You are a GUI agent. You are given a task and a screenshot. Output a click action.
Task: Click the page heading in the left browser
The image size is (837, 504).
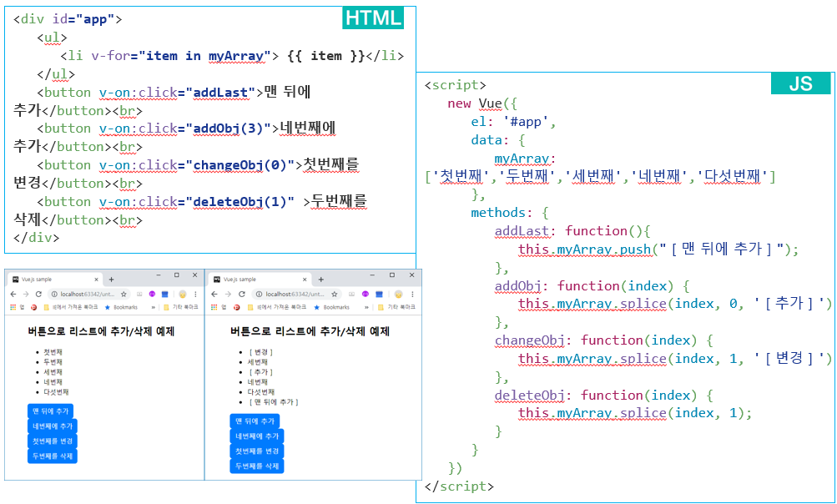coord(101,331)
